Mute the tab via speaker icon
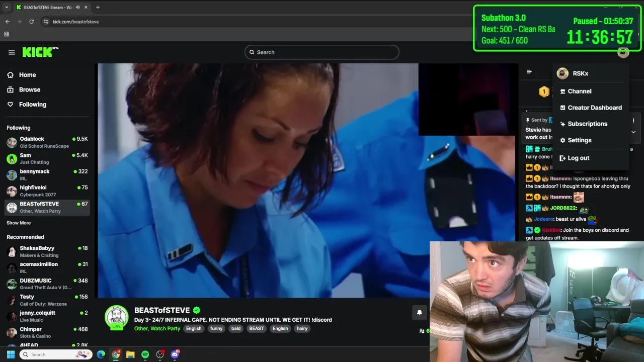The width and height of the screenshot is (644, 362). tap(77, 7)
